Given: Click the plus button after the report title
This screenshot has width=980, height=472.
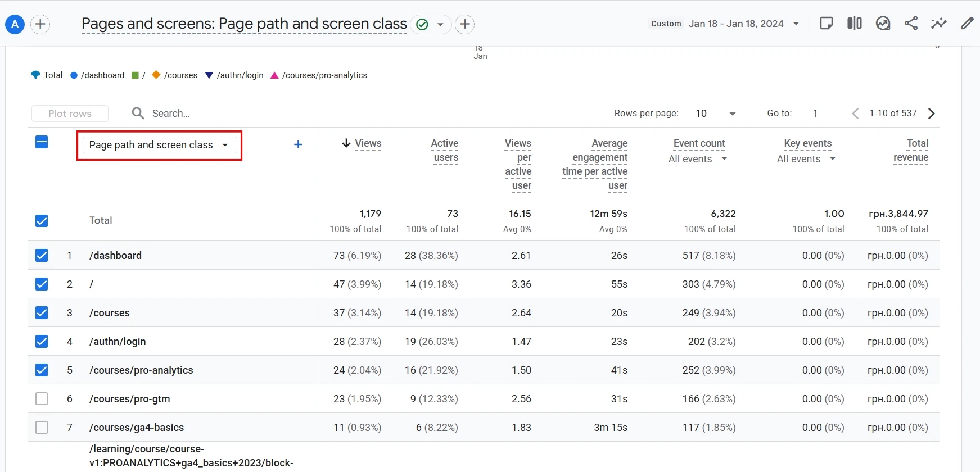Looking at the screenshot, I should click(464, 24).
